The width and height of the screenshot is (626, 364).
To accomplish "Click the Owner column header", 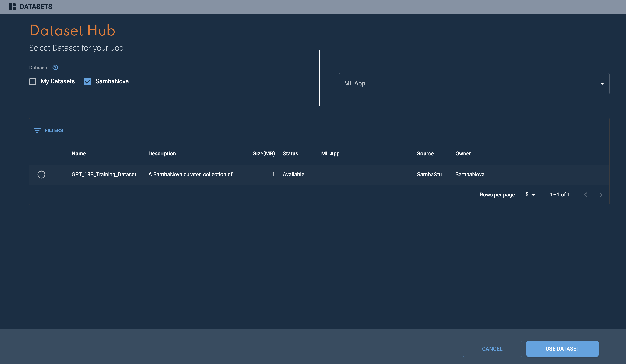I will tap(463, 153).
